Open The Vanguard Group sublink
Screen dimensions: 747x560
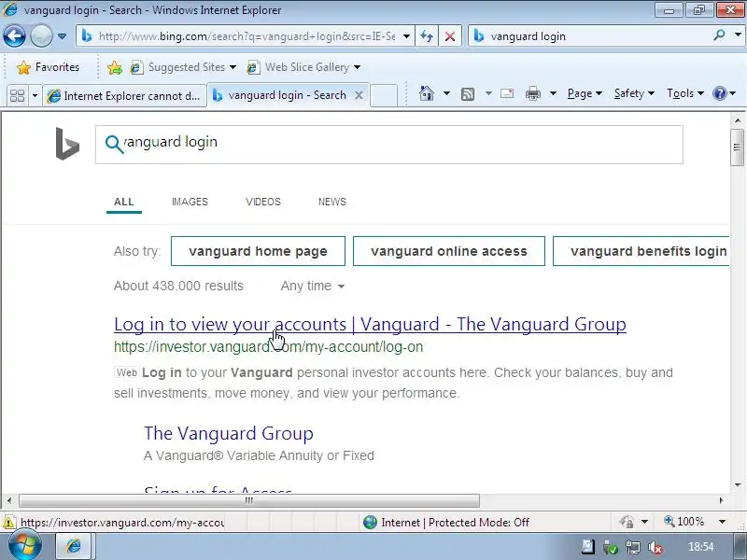click(229, 433)
